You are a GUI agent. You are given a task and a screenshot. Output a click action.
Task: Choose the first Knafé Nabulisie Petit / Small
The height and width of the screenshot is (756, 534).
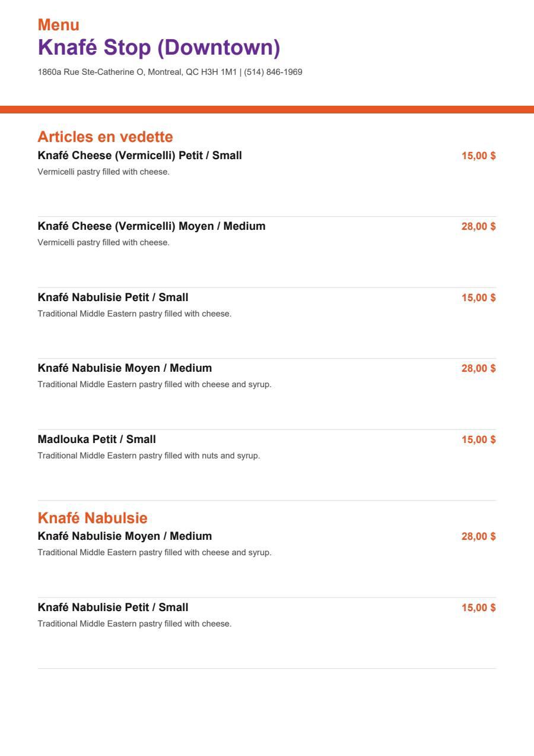tap(113, 298)
